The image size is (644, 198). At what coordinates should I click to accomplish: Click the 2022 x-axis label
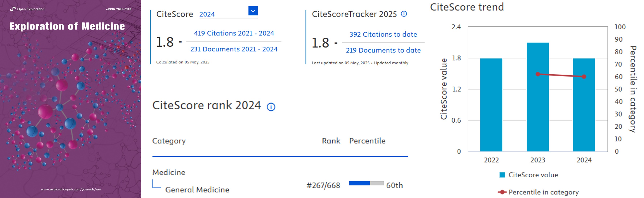pyautogui.click(x=491, y=160)
